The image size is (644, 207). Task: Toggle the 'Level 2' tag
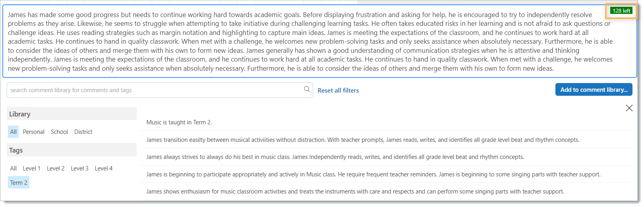(x=56, y=168)
